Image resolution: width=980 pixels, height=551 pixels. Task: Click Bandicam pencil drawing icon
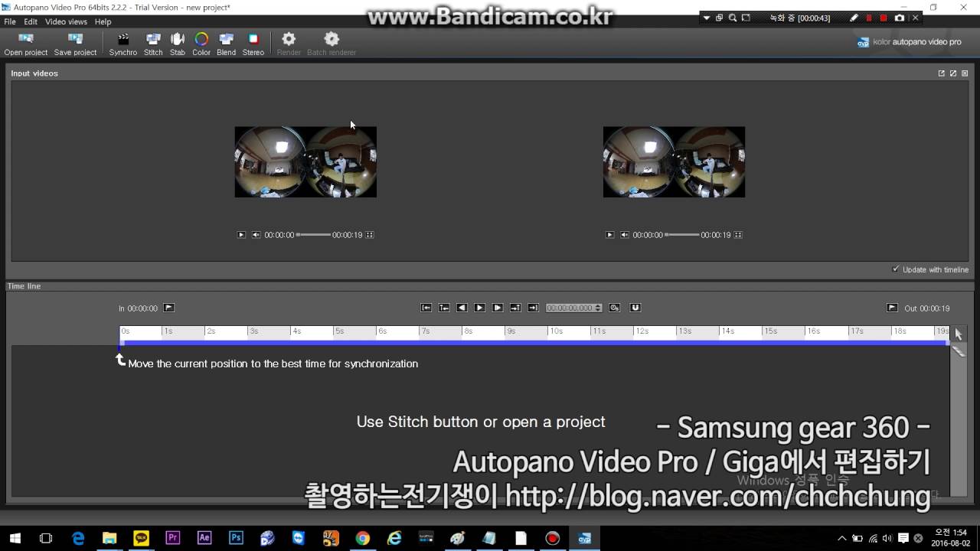pyautogui.click(x=854, y=18)
